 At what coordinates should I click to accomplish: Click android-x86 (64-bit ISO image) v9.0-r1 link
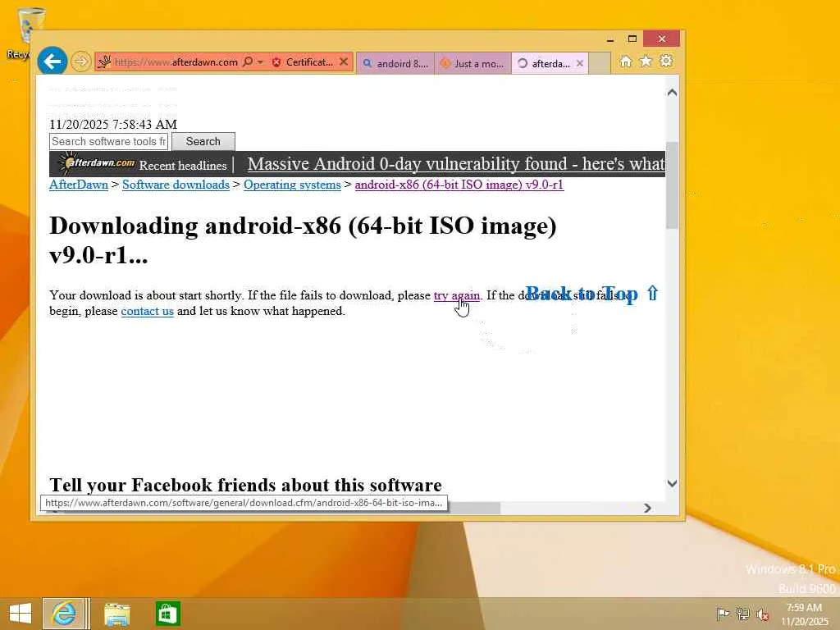[459, 185]
